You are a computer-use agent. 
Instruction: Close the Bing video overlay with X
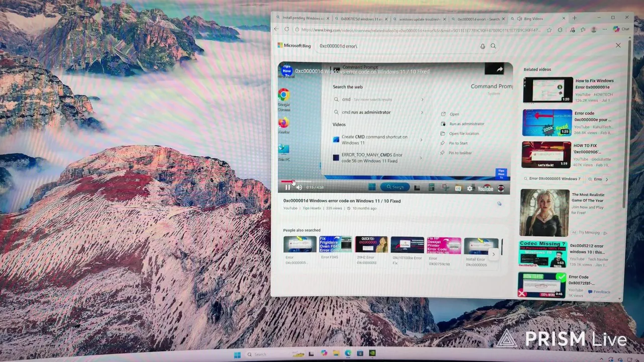point(618,46)
